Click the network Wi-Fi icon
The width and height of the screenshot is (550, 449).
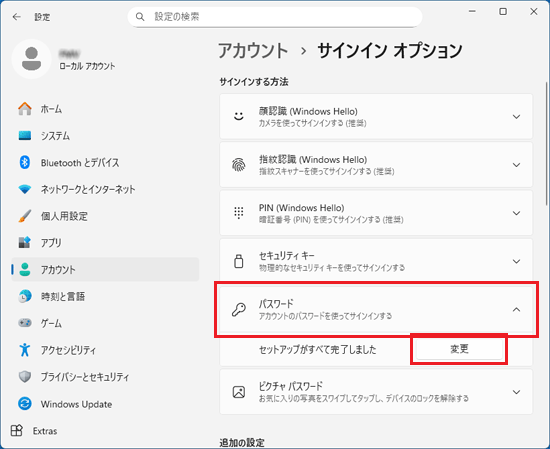25,189
